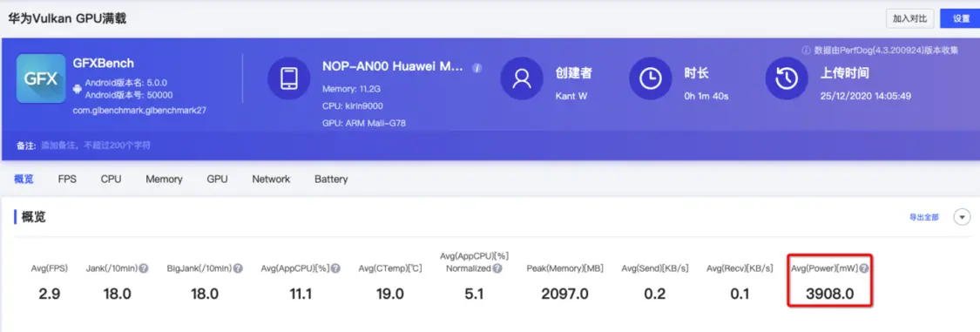The height and width of the screenshot is (332, 980).
Task: Click the CPU: kirin9000 text
Action: 353,105
